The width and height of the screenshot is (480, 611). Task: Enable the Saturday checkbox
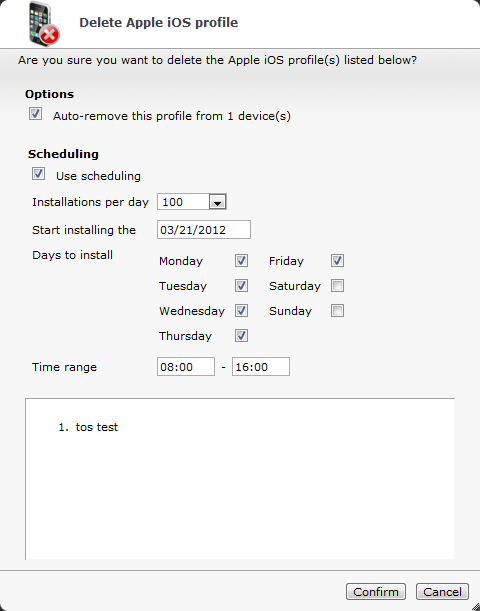[x=337, y=286]
